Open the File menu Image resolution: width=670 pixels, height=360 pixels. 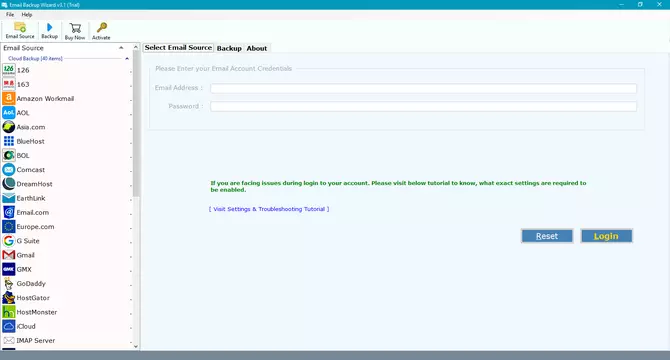click(x=10, y=15)
